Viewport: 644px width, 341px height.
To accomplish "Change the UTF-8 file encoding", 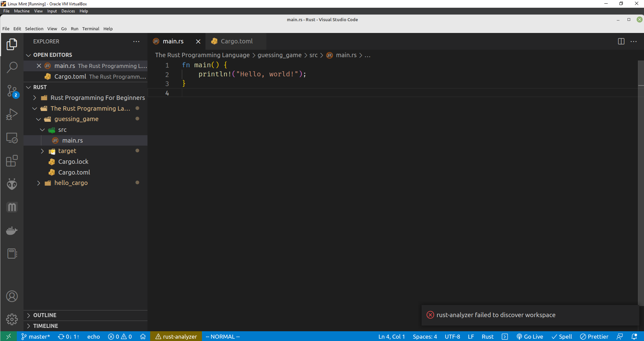I will [453, 336].
